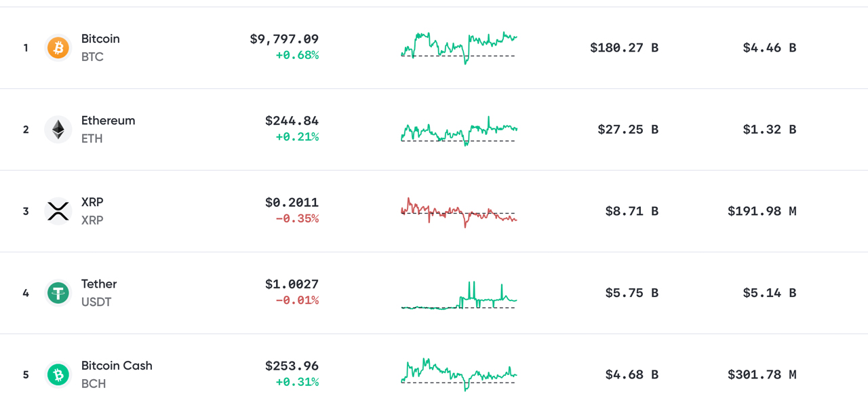The width and height of the screenshot is (868, 407).
Task: Click the green Bitcoin Cash icon
Action: coord(58,374)
